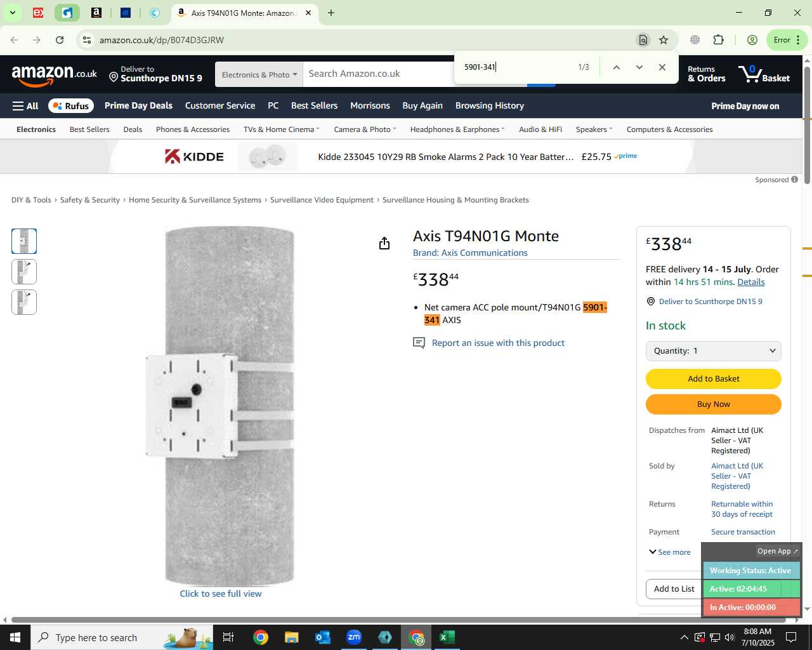Close the Axis T94N01G Monte tab
This screenshot has height=650, width=812.
point(309,13)
